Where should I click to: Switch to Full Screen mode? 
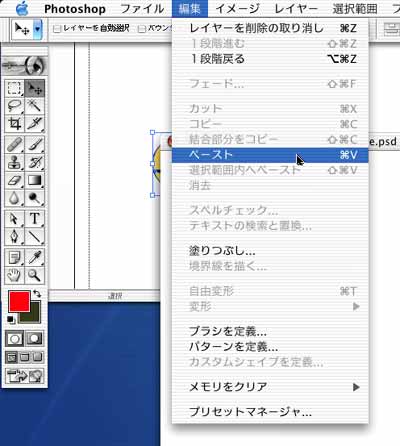[x=37, y=358]
